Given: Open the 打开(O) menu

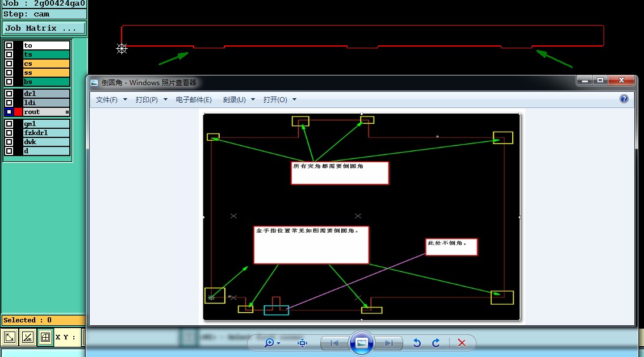Looking at the screenshot, I should coord(275,100).
